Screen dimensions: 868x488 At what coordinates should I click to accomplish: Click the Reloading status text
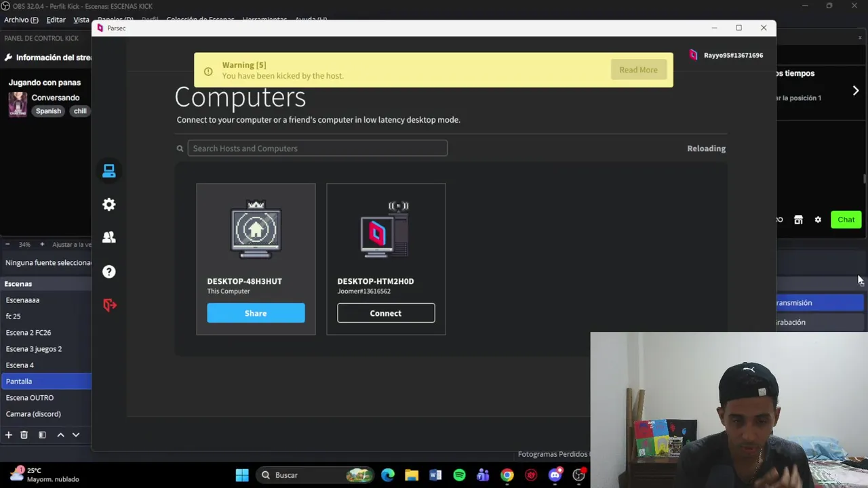click(x=706, y=148)
